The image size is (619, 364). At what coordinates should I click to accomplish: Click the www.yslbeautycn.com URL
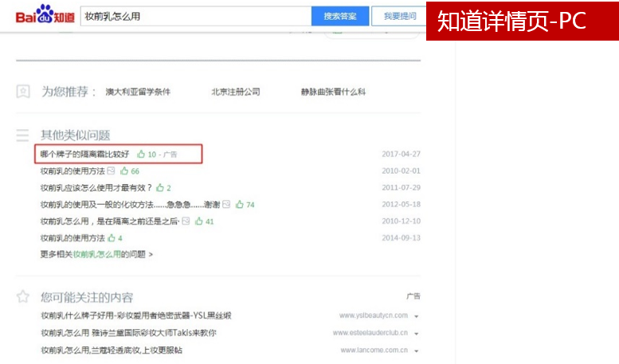pyautogui.click(x=374, y=315)
